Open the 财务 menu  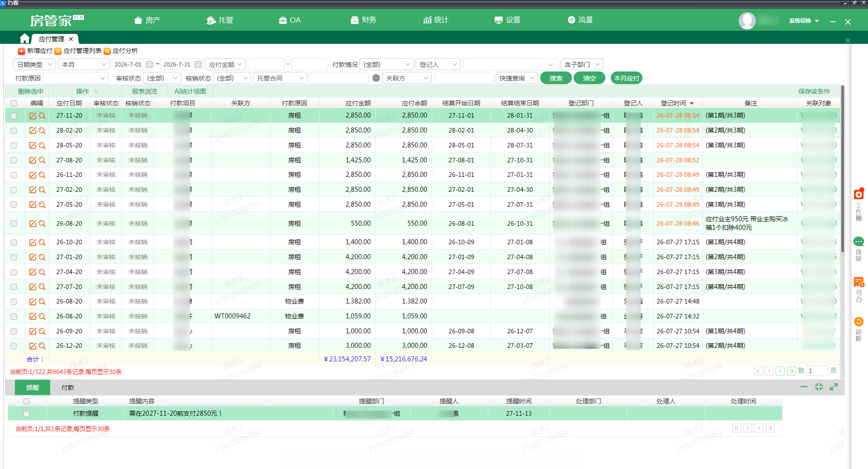(x=363, y=20)
